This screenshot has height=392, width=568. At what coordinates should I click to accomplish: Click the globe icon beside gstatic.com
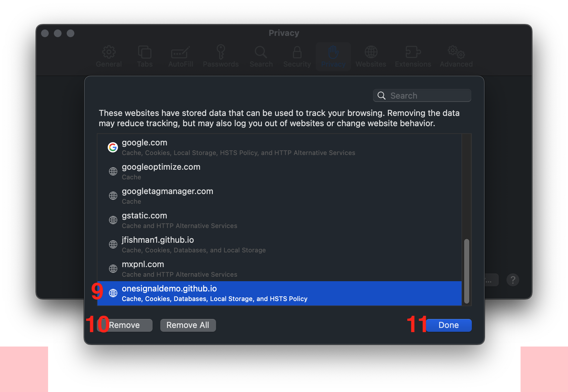point(113,220)
